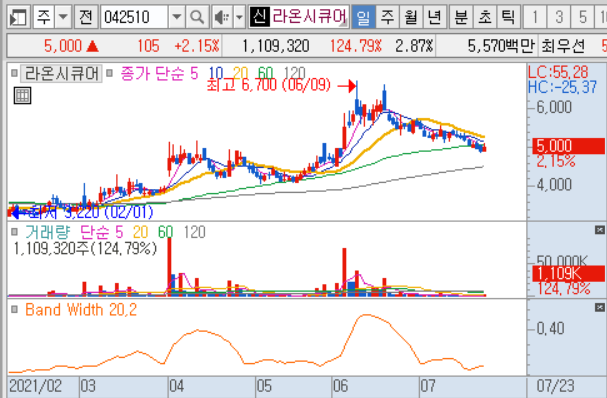Screen dimensions: 607x398
Task: Click the red 5,000 price axis tag
Action: click(568, 146)
